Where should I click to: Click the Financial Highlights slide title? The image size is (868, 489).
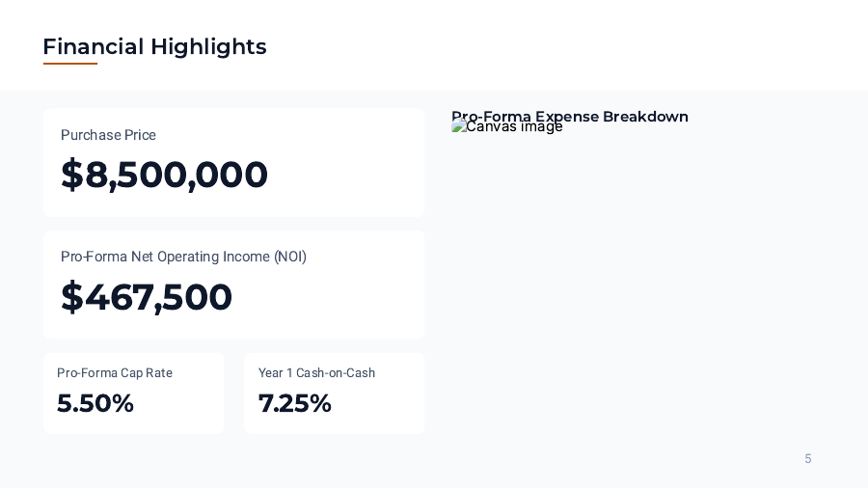tap(154, 46)
